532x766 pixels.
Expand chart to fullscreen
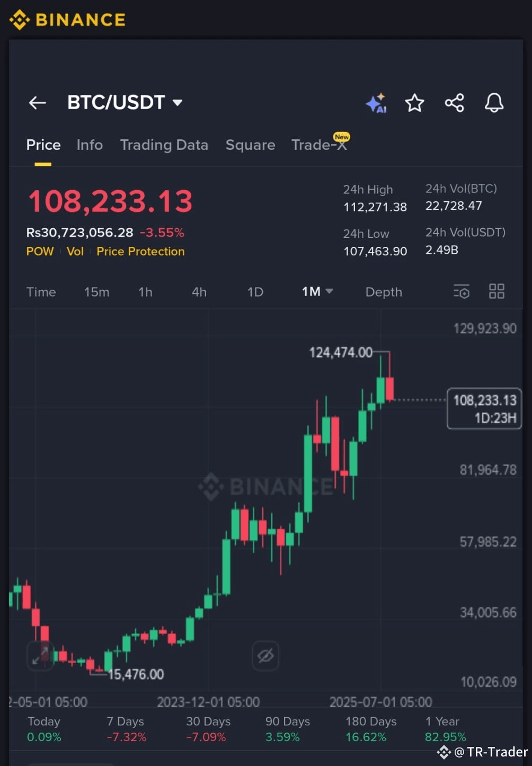pos(40,656)
